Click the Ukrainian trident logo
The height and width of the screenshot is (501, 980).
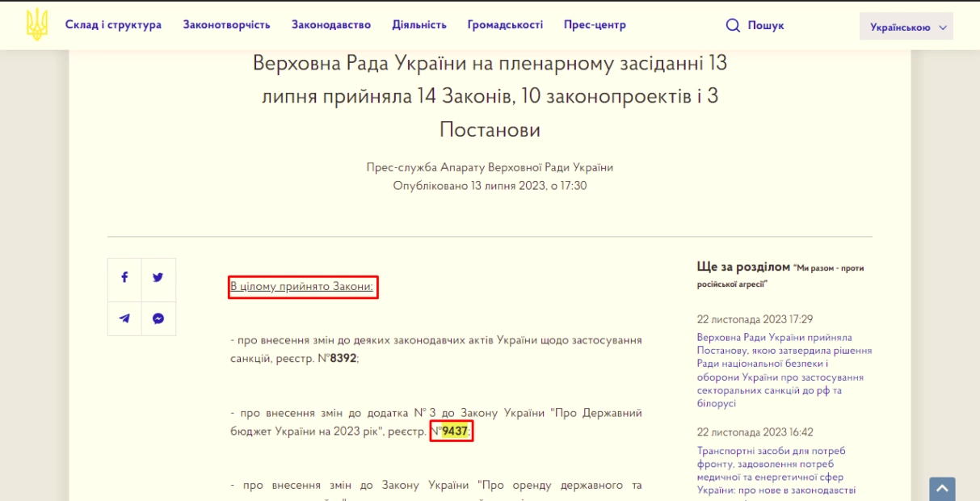(x=37, y=25)
